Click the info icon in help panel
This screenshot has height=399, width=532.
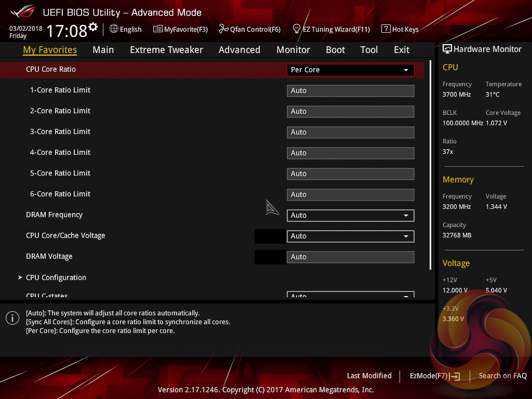pos(12,318)
